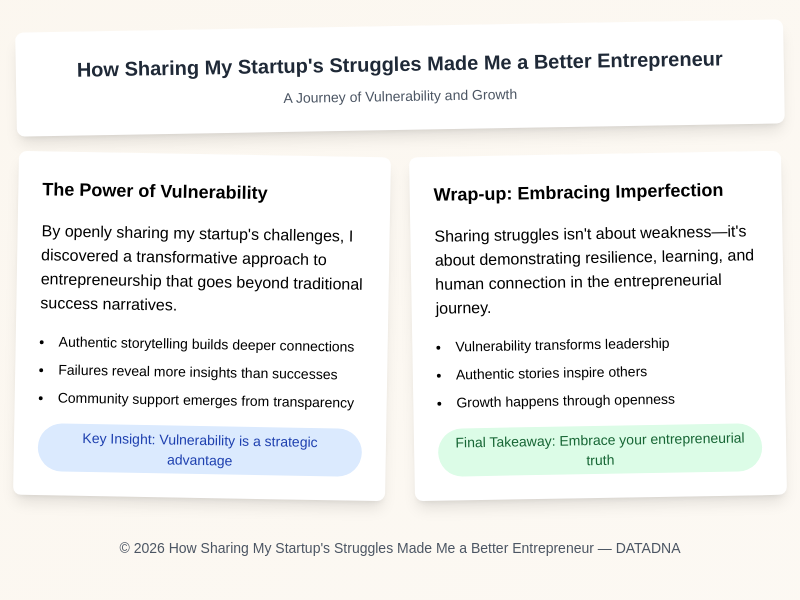The image size is (800, 600).
Task: Click 'Authentic stories inspire others' list item
Action: (551, 373)
